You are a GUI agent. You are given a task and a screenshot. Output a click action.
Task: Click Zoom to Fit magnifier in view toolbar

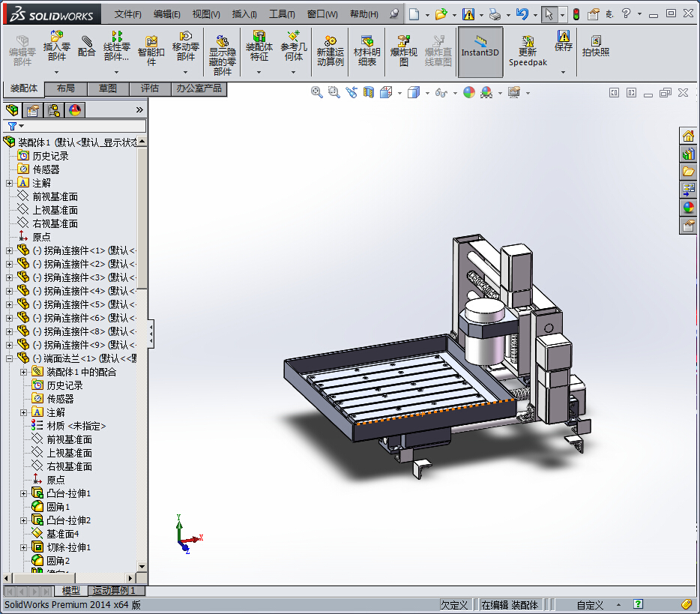pyautogui.click(x=317, y=92)
